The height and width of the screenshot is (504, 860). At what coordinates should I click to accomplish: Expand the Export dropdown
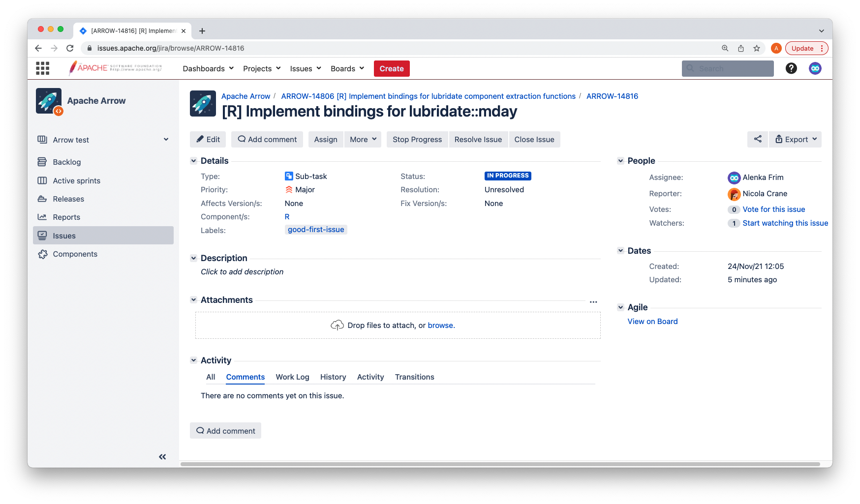796,140
